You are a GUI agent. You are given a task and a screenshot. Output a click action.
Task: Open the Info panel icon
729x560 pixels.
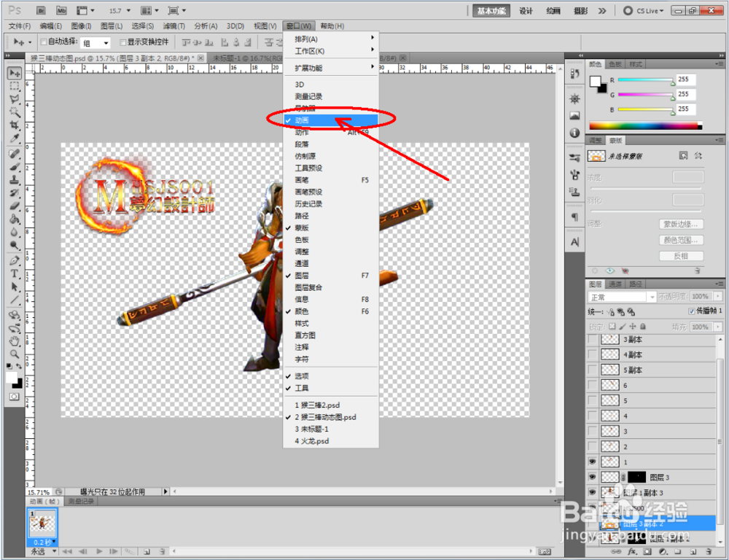[574, 133]
